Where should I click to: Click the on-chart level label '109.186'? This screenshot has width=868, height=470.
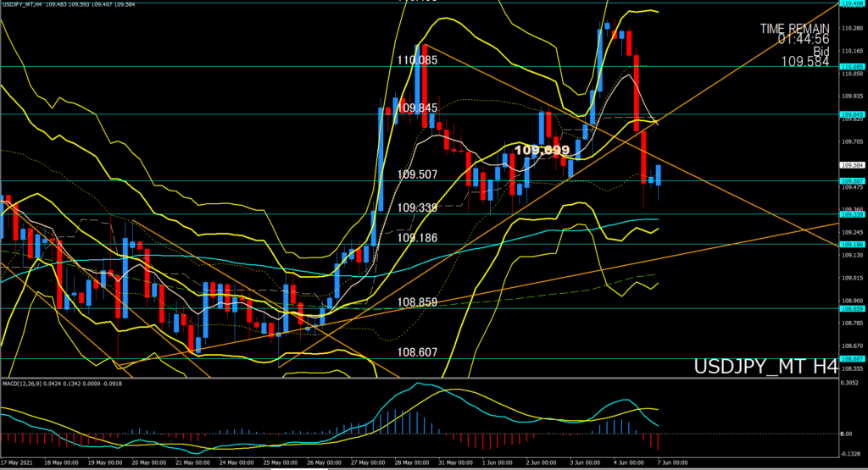[417, 238]
